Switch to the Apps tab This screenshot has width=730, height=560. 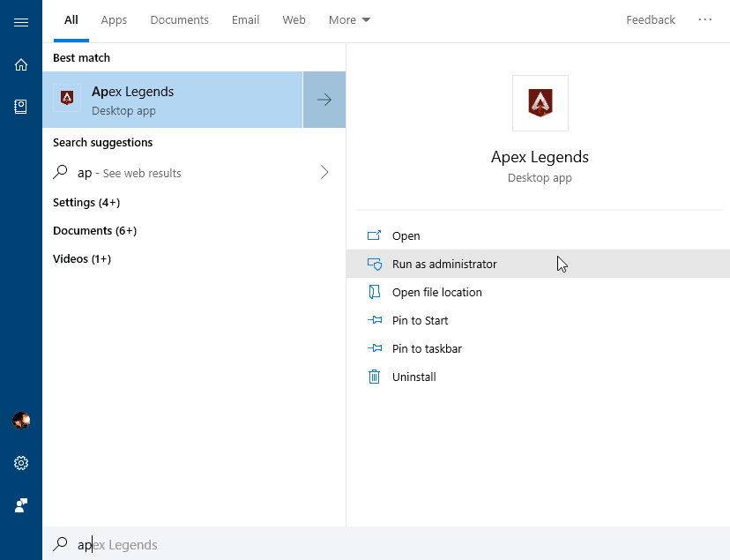tap(114, 19)
